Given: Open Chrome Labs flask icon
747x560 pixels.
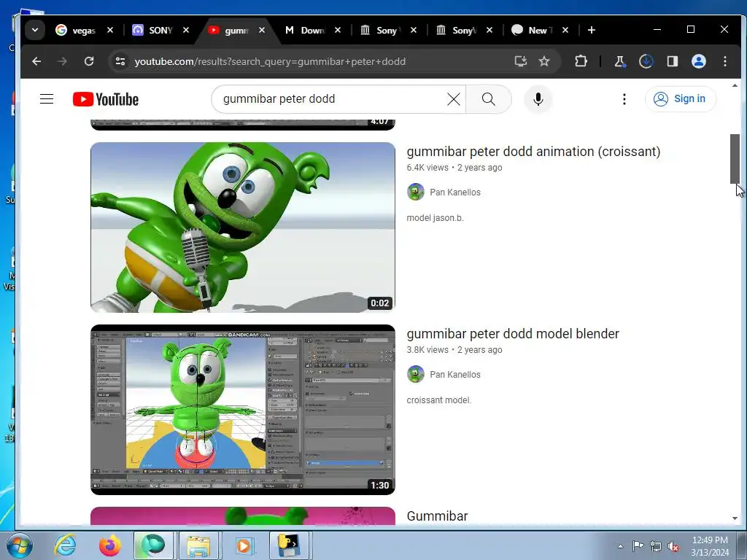Looking at the screenshot, I should (x=619, y=61).
